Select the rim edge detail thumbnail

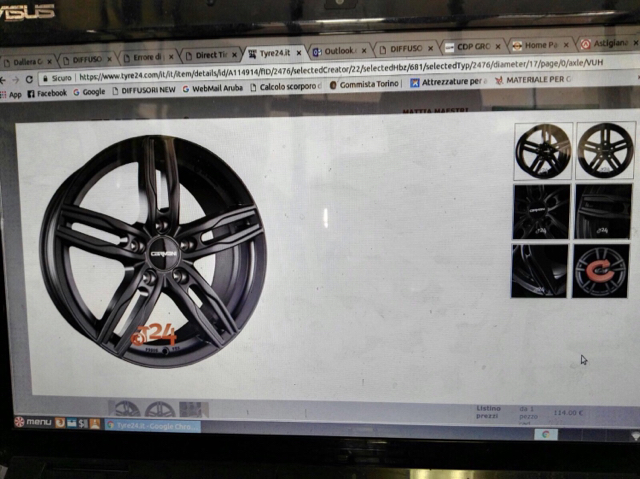tap(603, 211)
